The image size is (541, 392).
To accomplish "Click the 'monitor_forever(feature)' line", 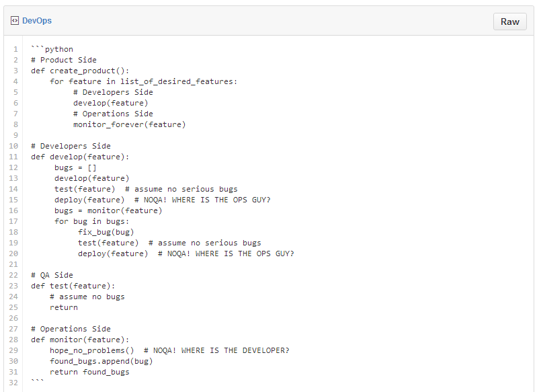I will point(130,124).
